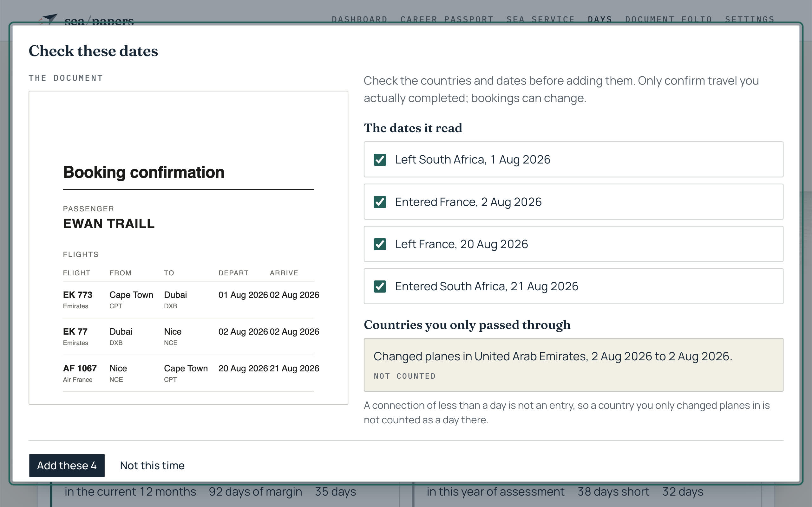Choose Not this time
This screenshot has width=812, height=507.
(x=152, y=465)
